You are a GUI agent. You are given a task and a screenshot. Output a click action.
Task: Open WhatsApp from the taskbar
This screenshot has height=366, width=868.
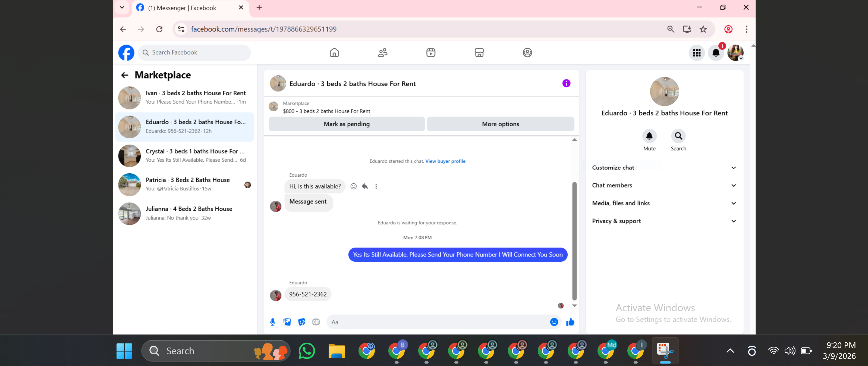pos(306,351)
